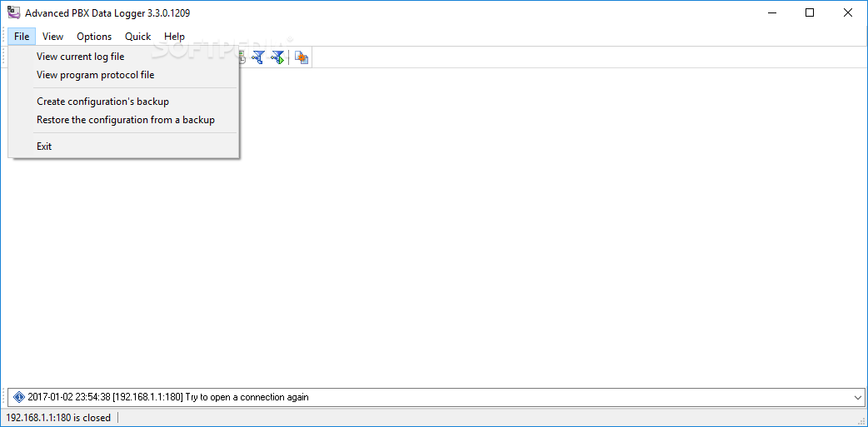The width and height of the screenshot is (868, 427).
Task: Click the '192.168.1.1:180 is closed' status text
Action: coord(58,418)
